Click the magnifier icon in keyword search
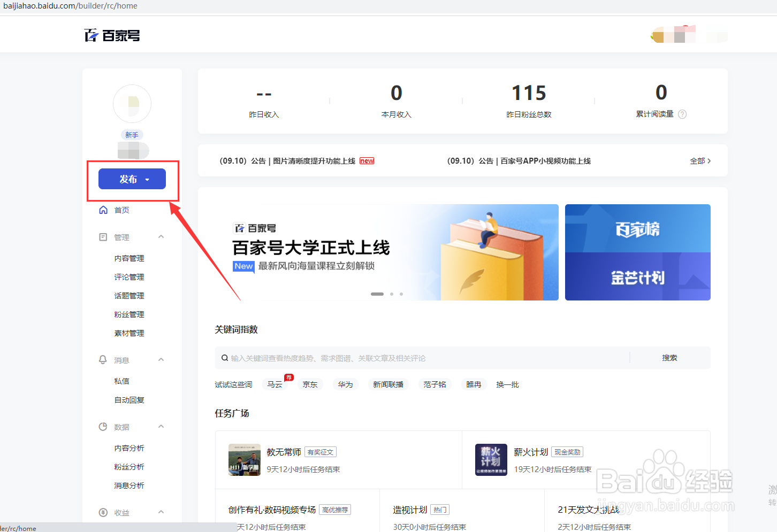The width and height of the screenshot is (777, 532). [x=225, y=358]
